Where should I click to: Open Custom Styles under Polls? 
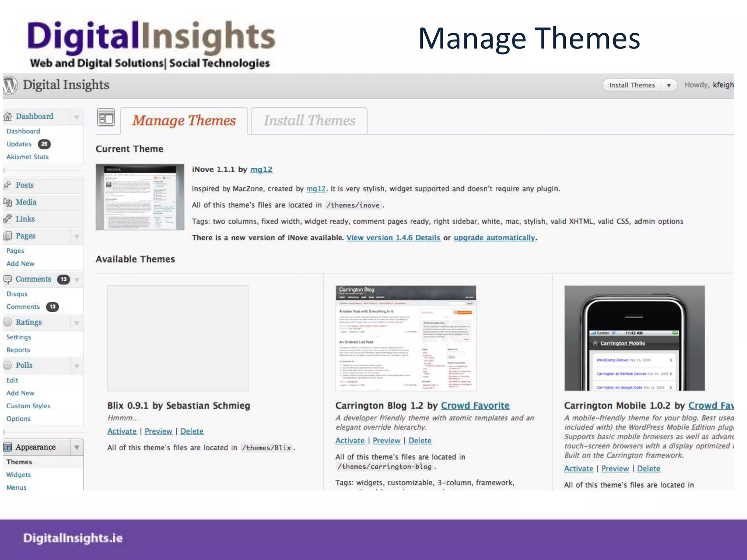(28, 406)
